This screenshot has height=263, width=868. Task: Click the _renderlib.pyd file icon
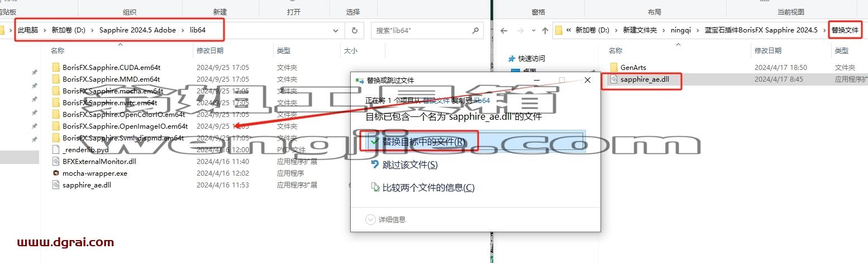(55, 149)
